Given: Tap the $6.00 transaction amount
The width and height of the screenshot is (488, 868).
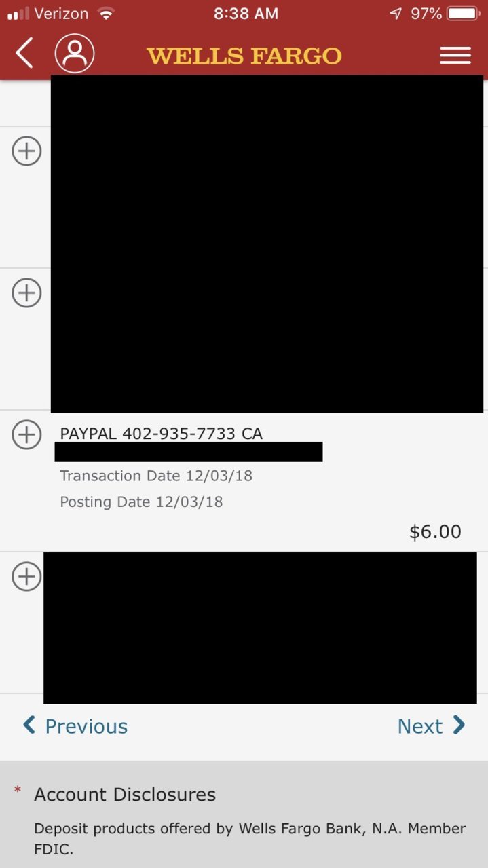Looking at the screenshot, I should 435,531.
